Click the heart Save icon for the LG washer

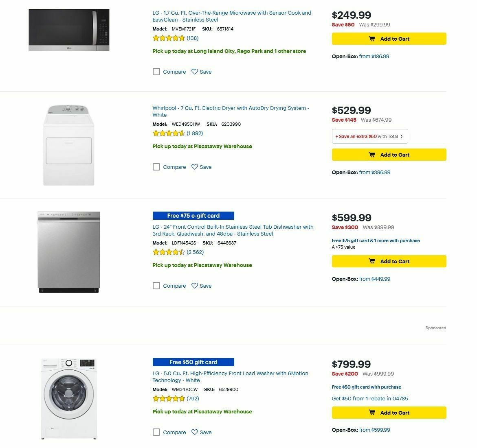195,432
